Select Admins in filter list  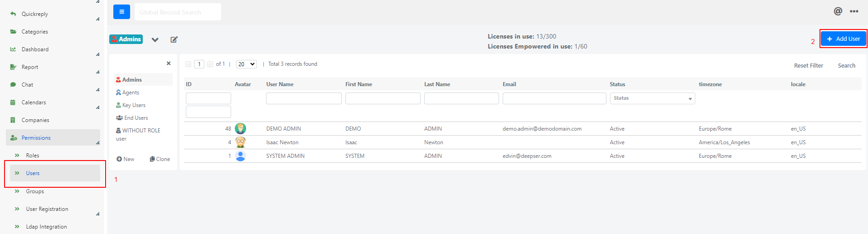[x=143, y=80]
